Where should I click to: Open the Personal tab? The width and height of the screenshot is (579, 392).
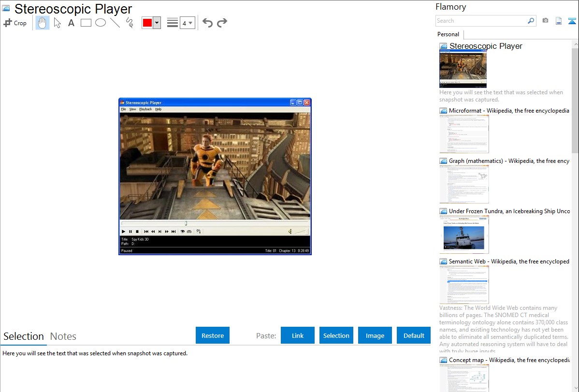[448, 34]
